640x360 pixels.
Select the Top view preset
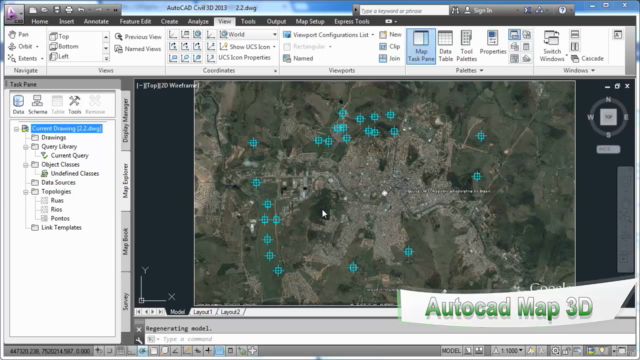[60, 36]
